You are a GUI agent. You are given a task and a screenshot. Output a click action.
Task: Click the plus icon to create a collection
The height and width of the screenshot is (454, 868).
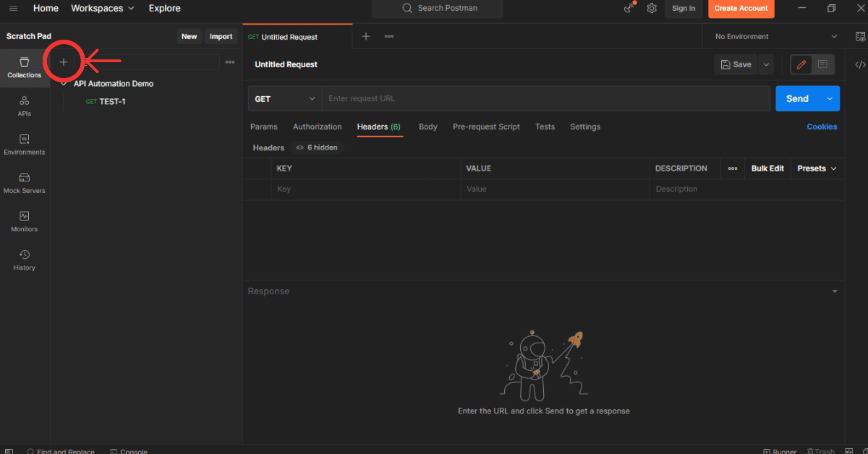(64, 62)
